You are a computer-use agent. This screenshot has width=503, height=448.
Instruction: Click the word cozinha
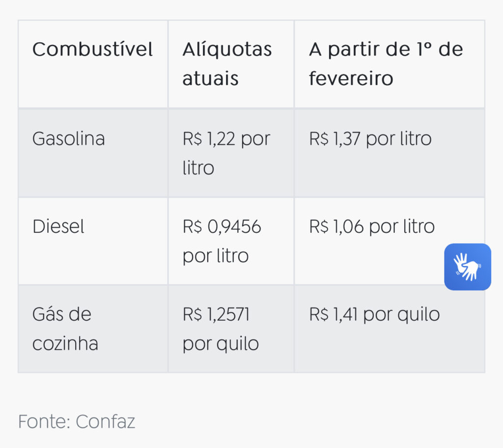pos(65,343)
